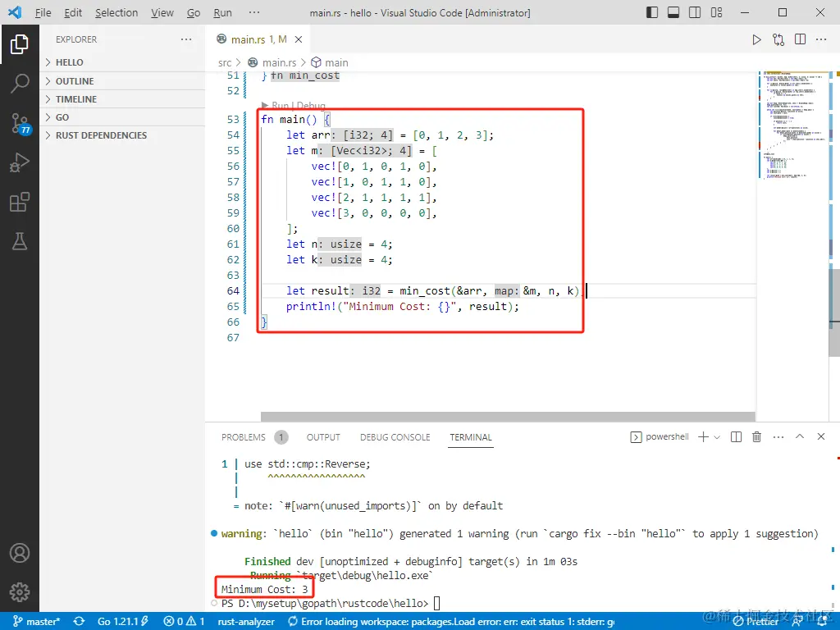840x630 pixels.
Task: Close the main.rs editor tab
Action: pos(299,39)
